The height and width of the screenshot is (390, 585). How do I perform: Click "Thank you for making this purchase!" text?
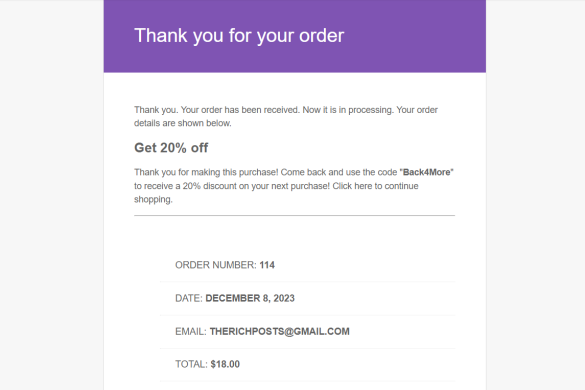[206, 172]
